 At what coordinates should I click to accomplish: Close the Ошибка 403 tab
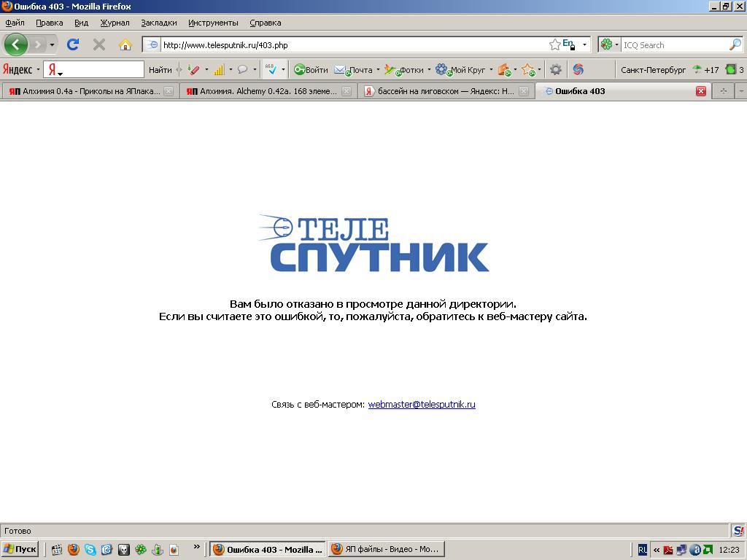tap(701, 91)
